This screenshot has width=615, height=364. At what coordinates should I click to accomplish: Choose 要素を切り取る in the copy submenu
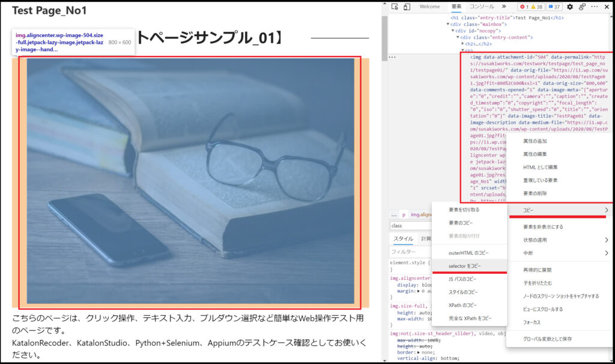pos(464,210)
